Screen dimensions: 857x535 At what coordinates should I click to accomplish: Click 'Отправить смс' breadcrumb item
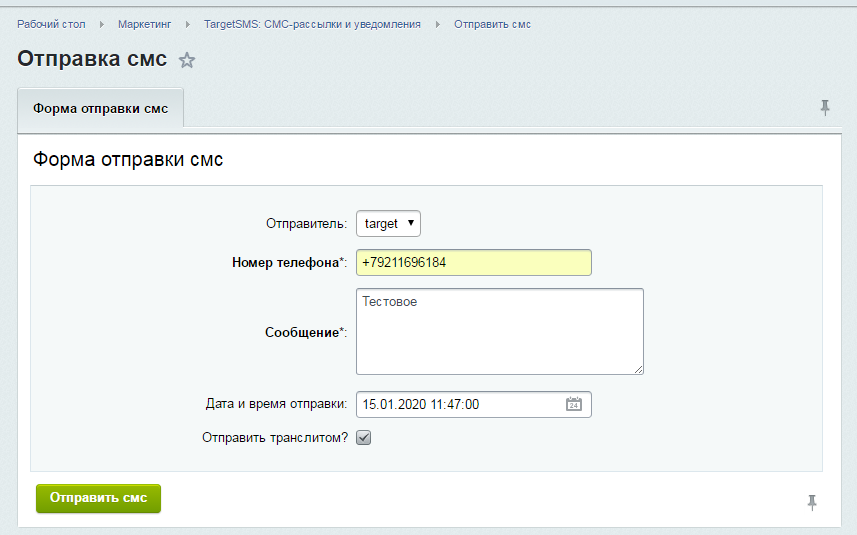click(x=492, y=24)
